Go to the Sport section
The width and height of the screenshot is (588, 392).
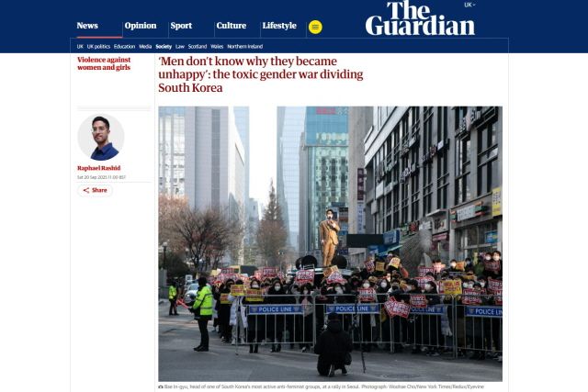point(181,26)
